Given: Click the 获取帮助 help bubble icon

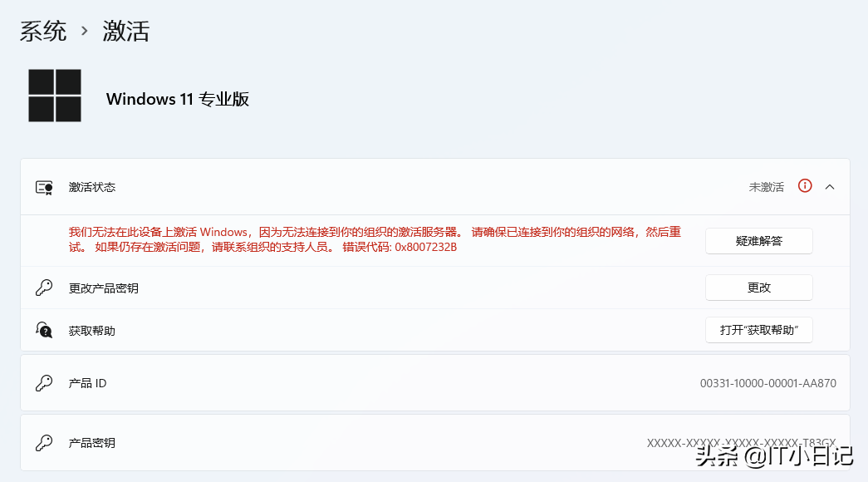Looking at the screenshot, I should (x=44, y=330).
